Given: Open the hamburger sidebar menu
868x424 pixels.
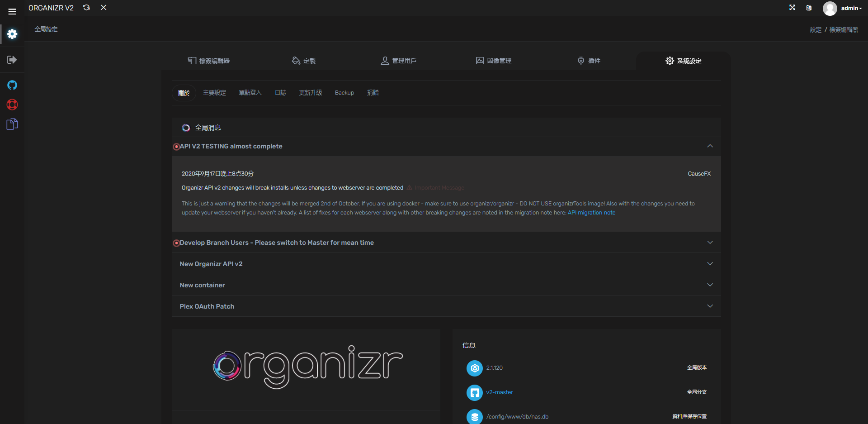Looking at the screenshot, I should [12, 11].
